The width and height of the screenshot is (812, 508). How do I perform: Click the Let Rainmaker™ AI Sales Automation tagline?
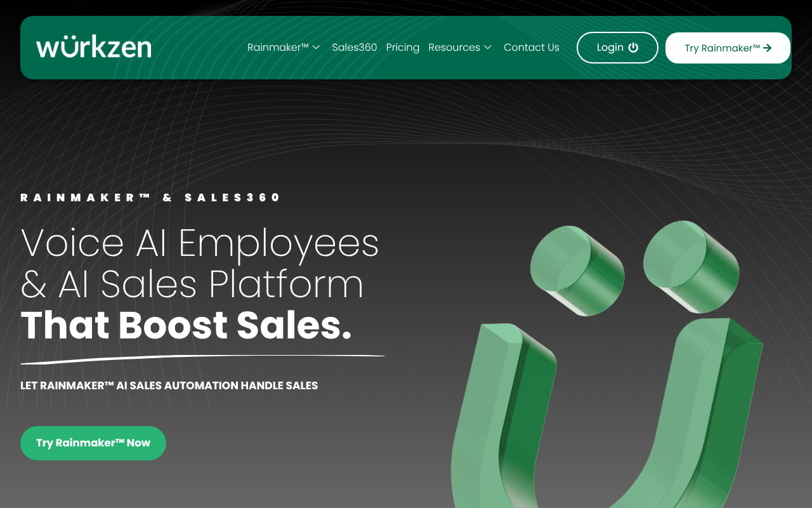point(169,385)
